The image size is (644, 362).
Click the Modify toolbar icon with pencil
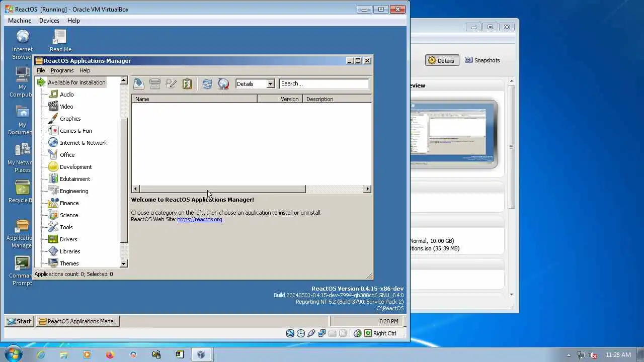(171, 84)
